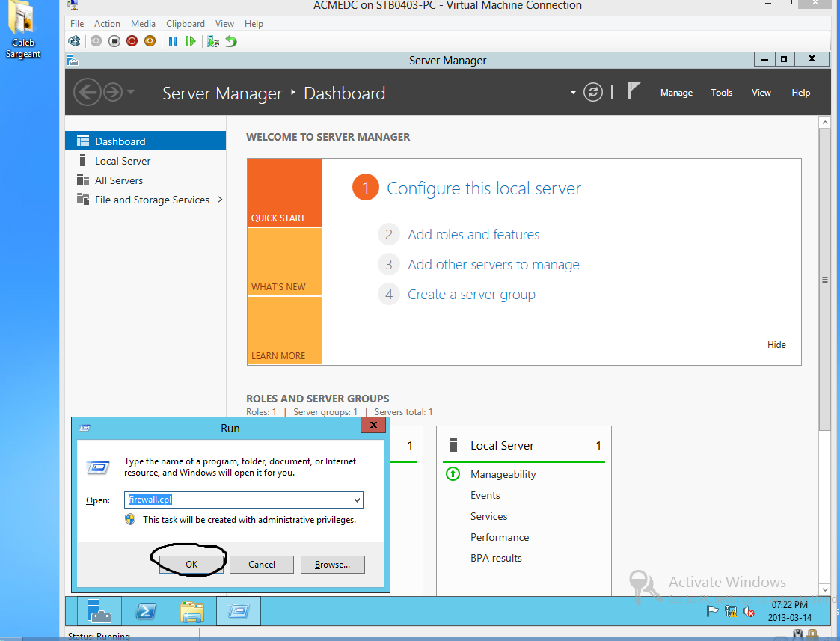
Task: Click OK in the Run dialog
Action: (191, 565)
